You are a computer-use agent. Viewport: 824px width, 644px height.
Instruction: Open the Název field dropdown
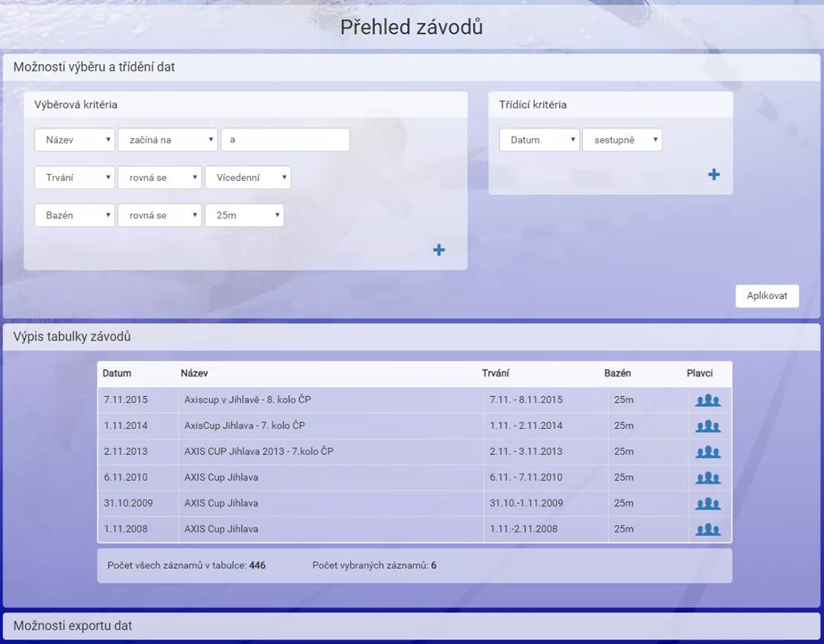[75, 140]
